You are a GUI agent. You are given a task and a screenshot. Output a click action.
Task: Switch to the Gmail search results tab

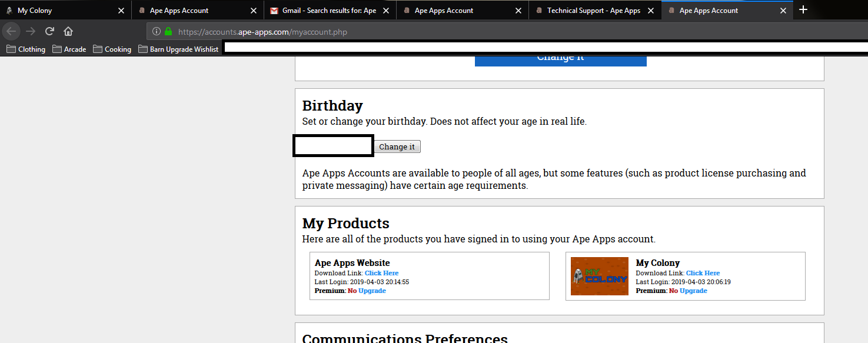(x=331, y=11)
